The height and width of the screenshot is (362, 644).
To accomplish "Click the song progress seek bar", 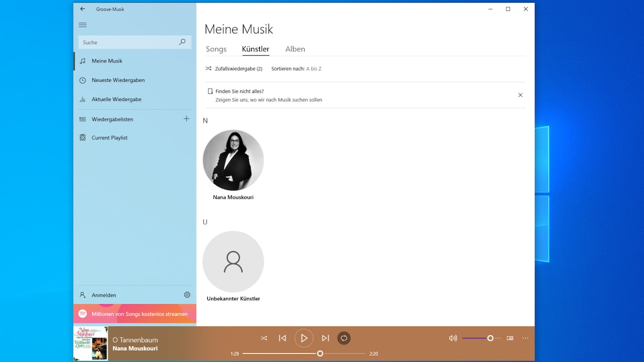I will [x=304, y=354].
